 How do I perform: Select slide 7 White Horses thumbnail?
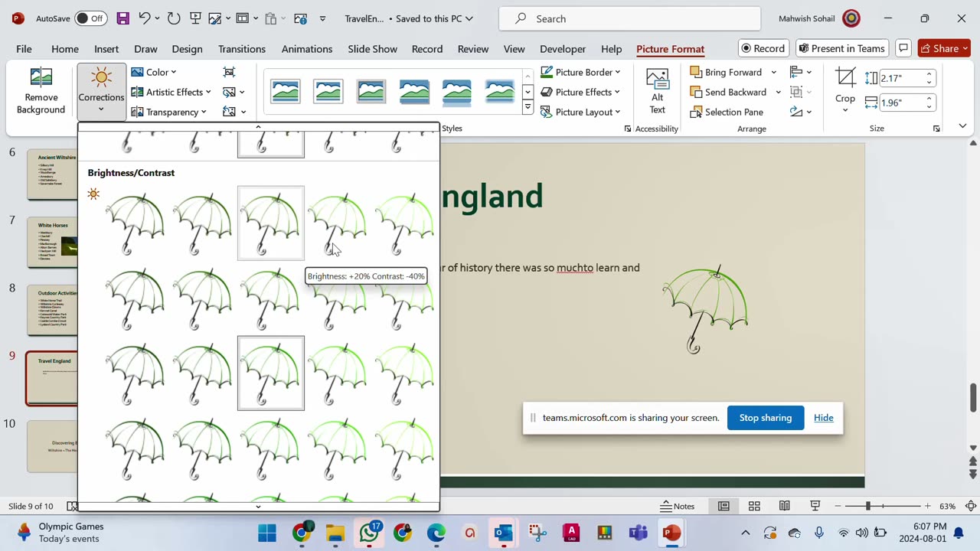point(53,243)
